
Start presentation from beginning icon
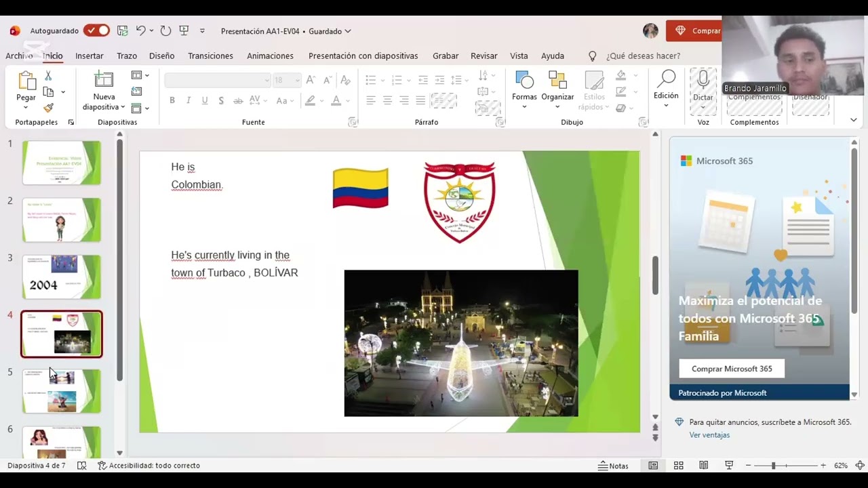pyautogui.click(x=184, y=30)
